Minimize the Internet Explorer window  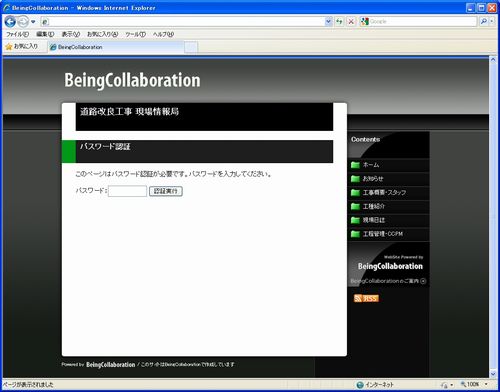471,8
